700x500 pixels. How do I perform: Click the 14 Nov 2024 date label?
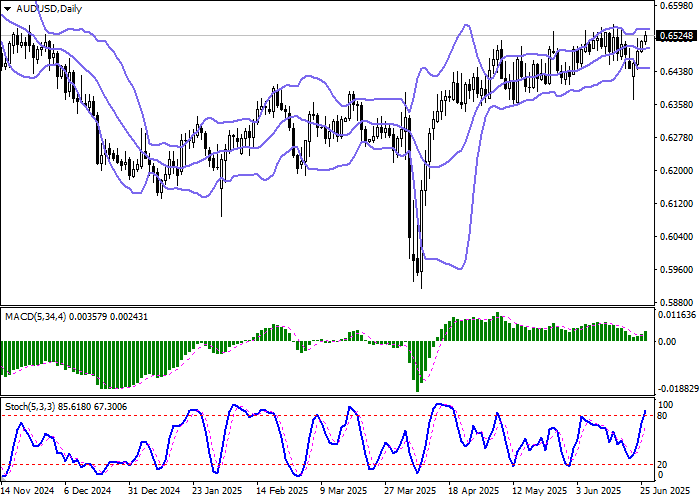tap(27, 492)
